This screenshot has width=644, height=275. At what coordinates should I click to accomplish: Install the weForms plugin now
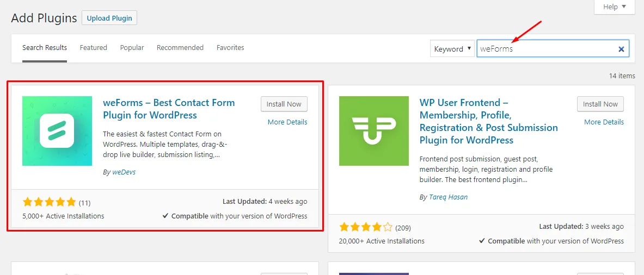[284, 104]
